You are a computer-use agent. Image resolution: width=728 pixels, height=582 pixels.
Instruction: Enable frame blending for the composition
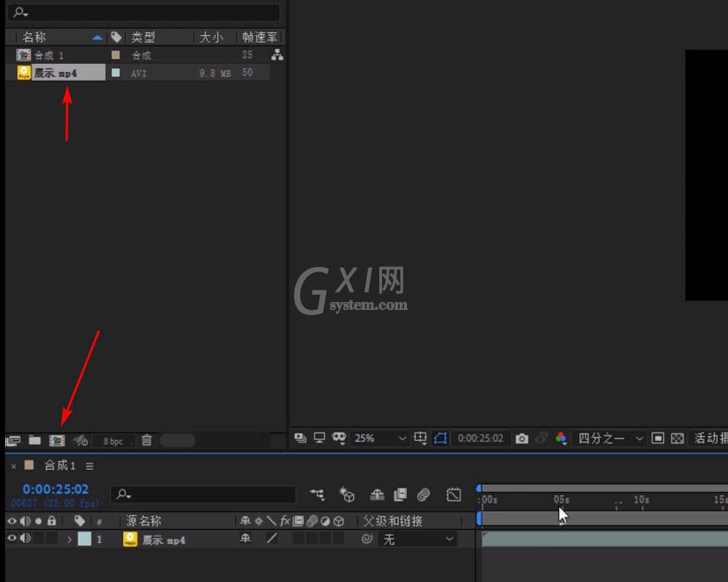[x=400, y=495]
